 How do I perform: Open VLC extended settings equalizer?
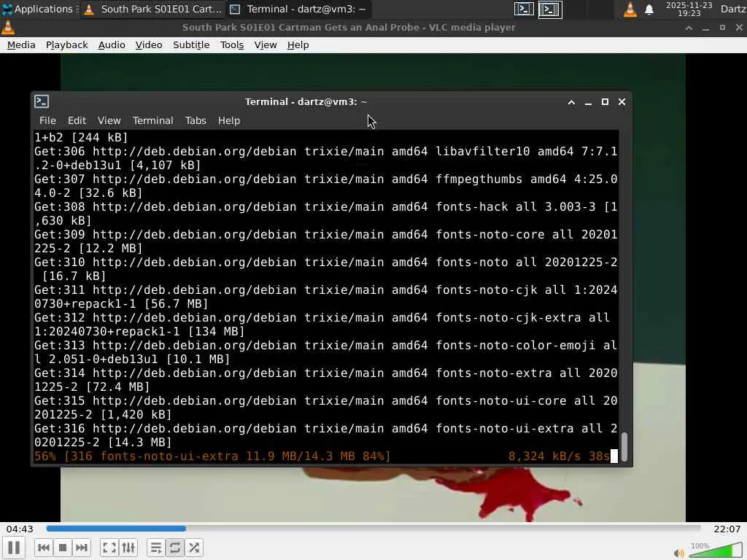(128, 548)
